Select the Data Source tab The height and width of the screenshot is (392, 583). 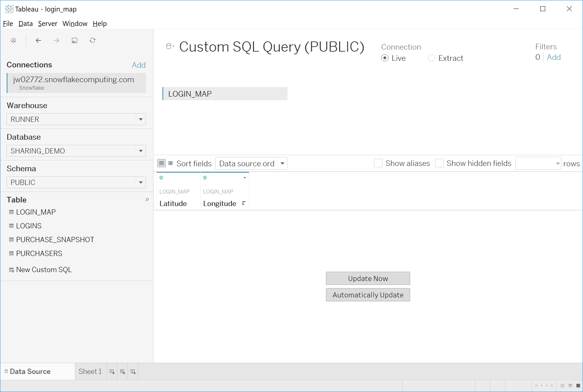pyautogui.click(x=38, y=372)
